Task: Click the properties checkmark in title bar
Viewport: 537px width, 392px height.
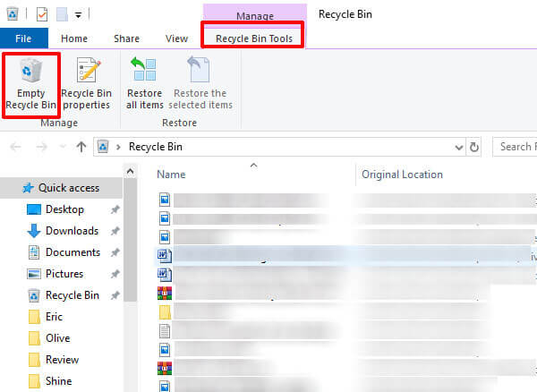Action: click(41, 15)
